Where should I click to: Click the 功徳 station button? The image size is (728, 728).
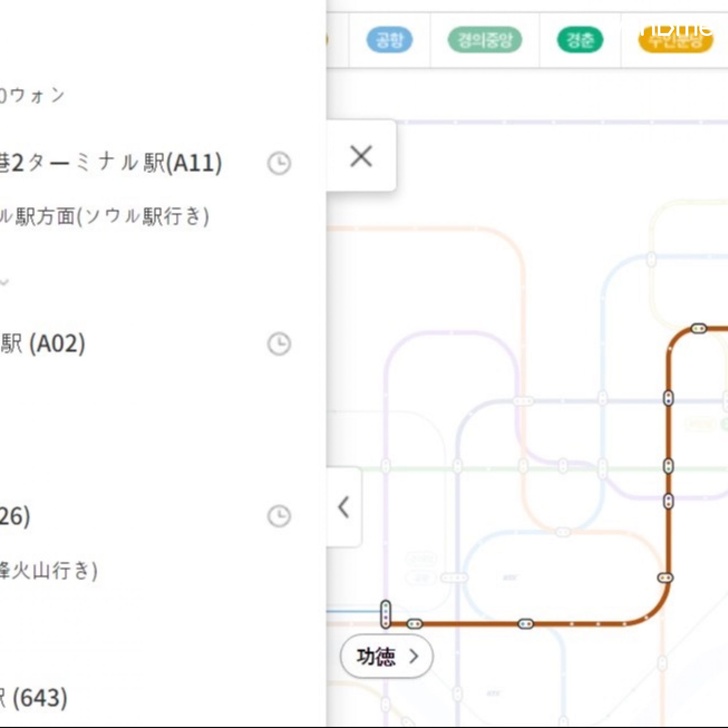[x=386, y=656]
